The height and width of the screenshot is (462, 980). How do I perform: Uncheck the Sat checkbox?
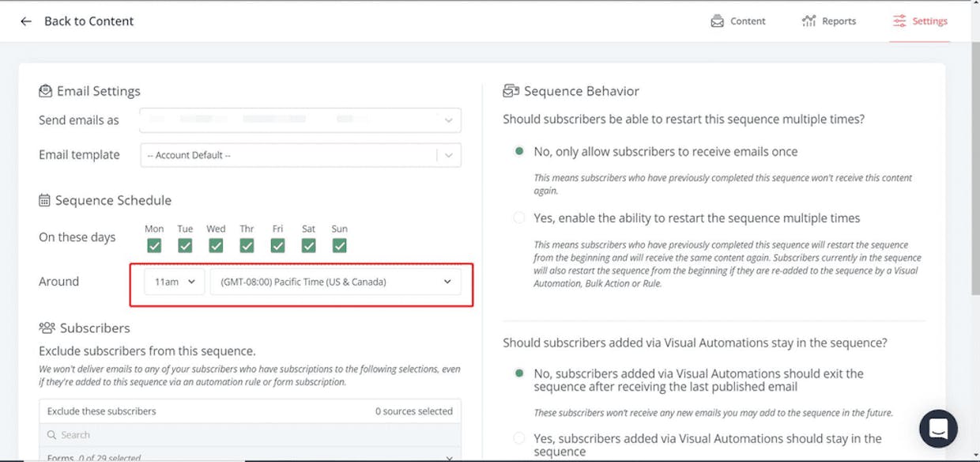click(x=308, y=246)
